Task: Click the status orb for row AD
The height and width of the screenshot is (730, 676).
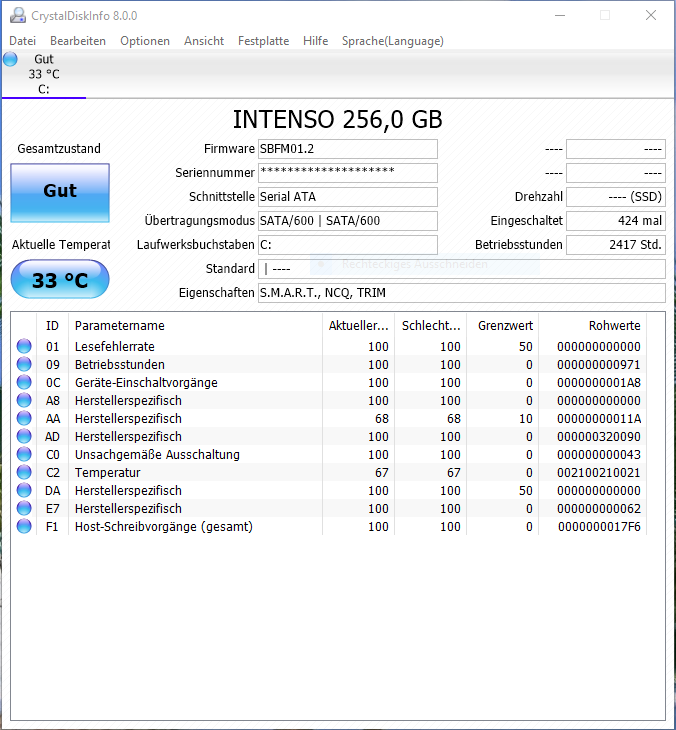Action: coord(24,436)
